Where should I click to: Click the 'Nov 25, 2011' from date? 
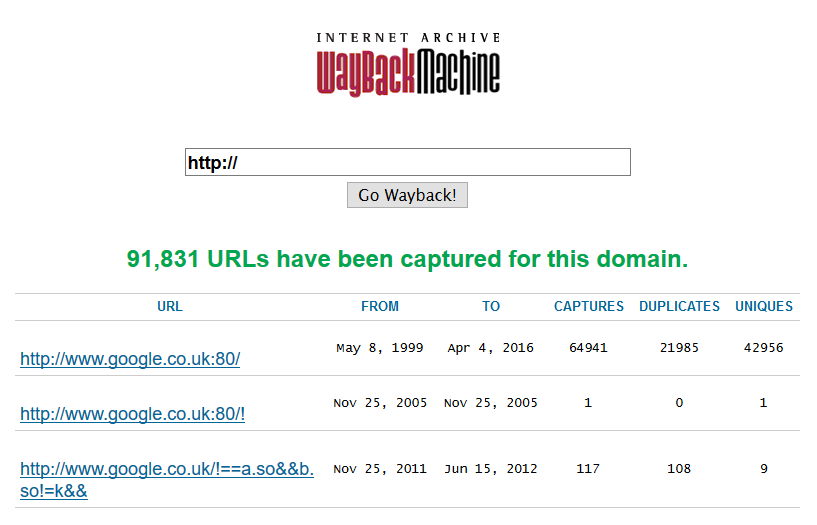[380, 469]
